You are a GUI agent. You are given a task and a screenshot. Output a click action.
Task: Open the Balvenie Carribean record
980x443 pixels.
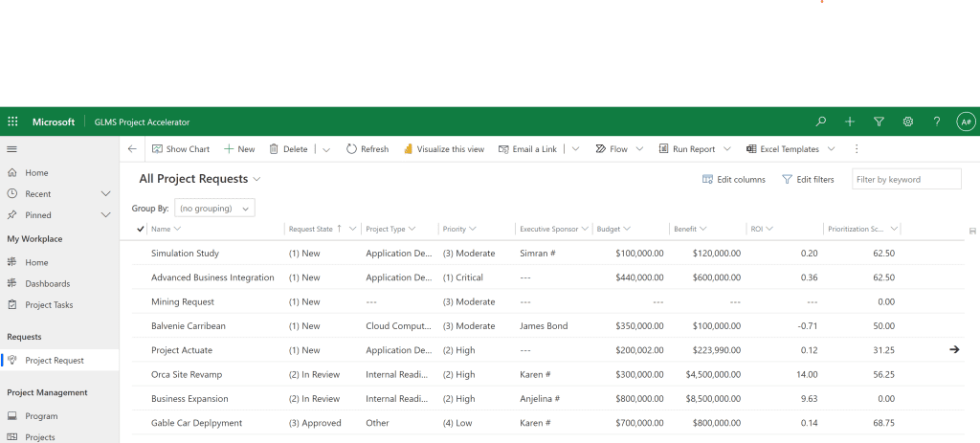tap(189, 326)
